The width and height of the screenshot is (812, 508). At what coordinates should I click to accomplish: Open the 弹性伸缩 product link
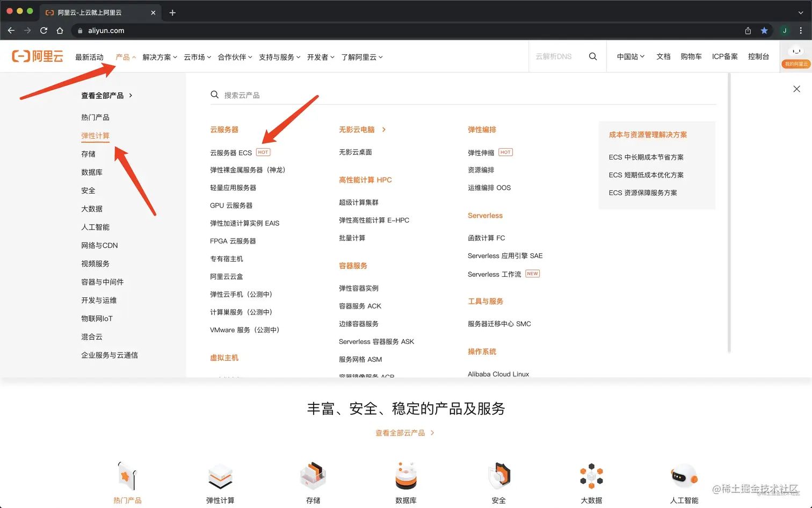[x=481, y=153]
